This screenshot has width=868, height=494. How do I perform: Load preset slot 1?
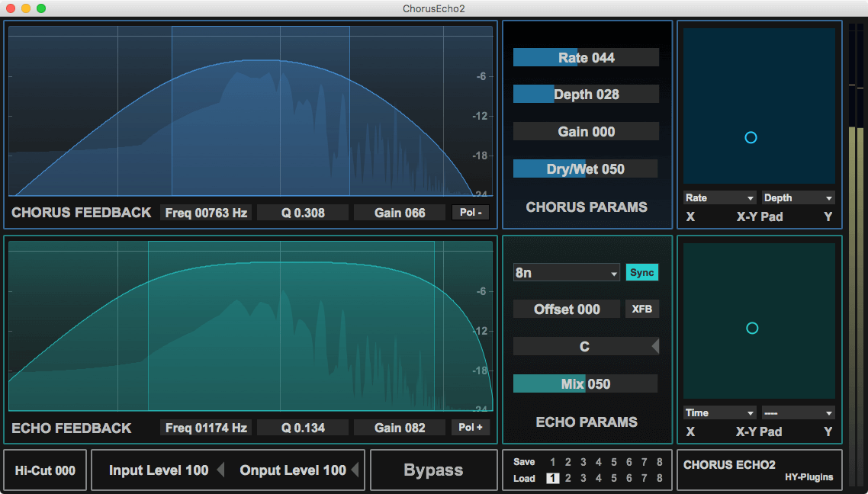[553, 479]
